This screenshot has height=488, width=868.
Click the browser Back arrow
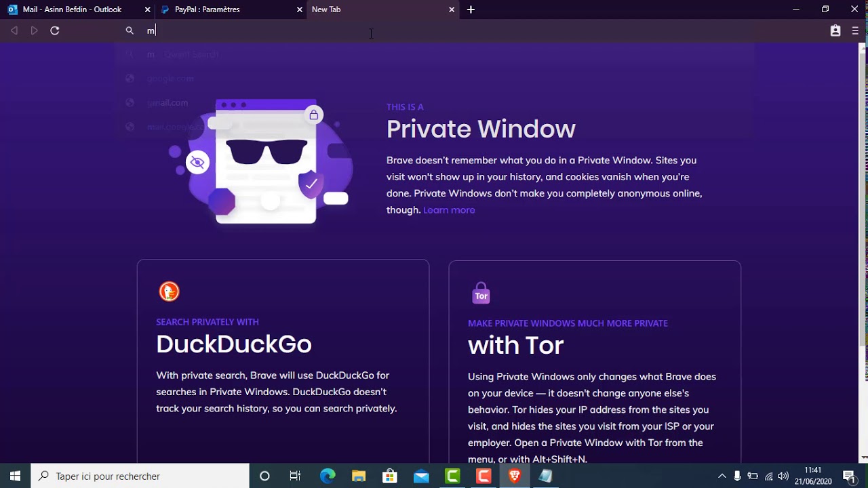(14, 30)
